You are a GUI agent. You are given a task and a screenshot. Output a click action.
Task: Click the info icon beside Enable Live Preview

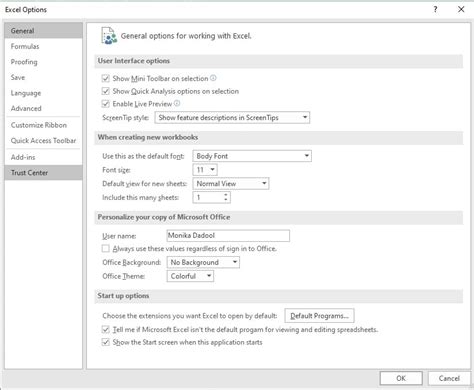pos(177,103)
